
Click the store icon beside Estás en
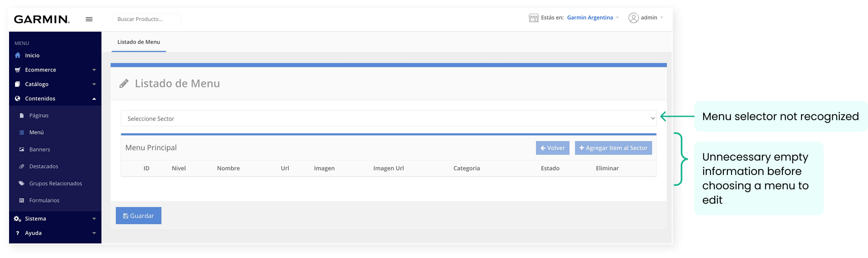tap(533, 18)
